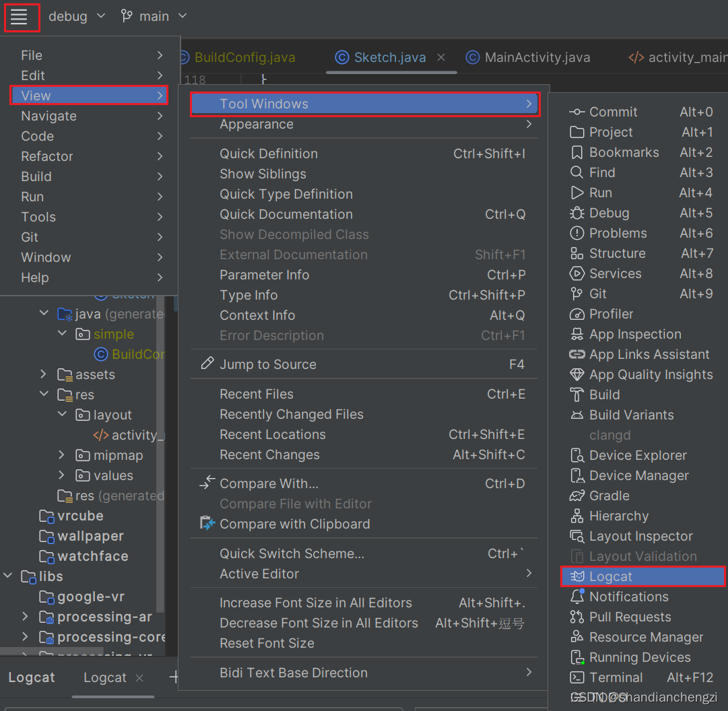Click the Hierarchy icon
The image size is (728, 711).
click(x=576, y=516)
